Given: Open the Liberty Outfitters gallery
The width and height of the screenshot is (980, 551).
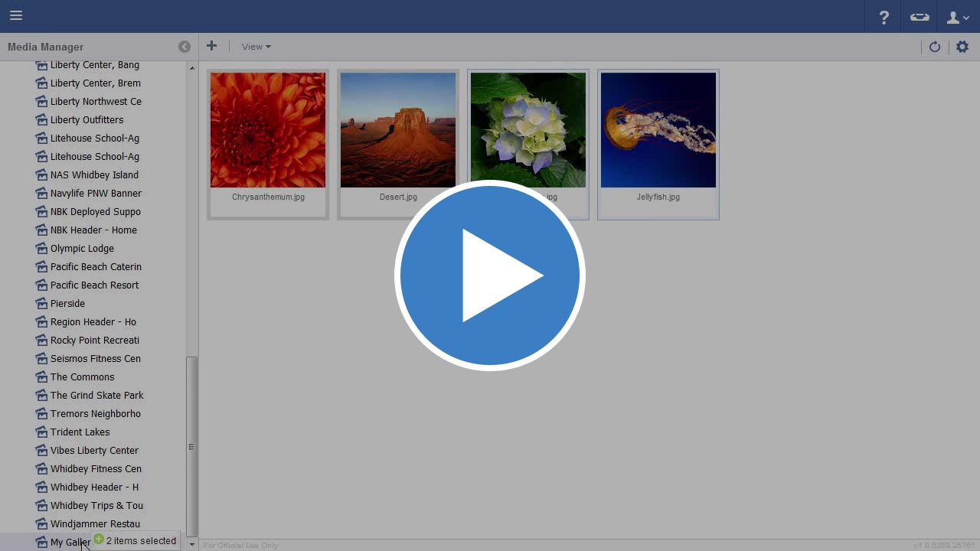Looking at the screenshot, I should 87,120.
